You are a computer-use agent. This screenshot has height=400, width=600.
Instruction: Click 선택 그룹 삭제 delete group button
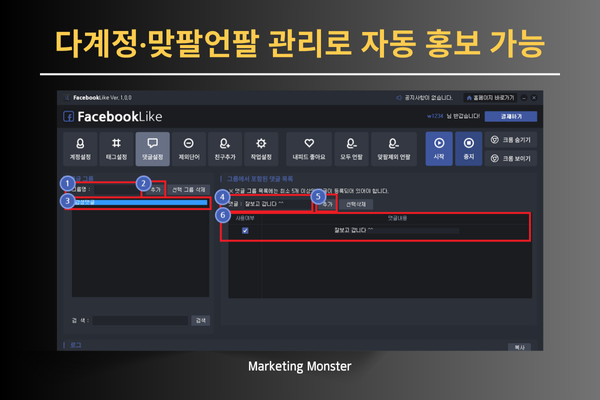tap(189, 189)
